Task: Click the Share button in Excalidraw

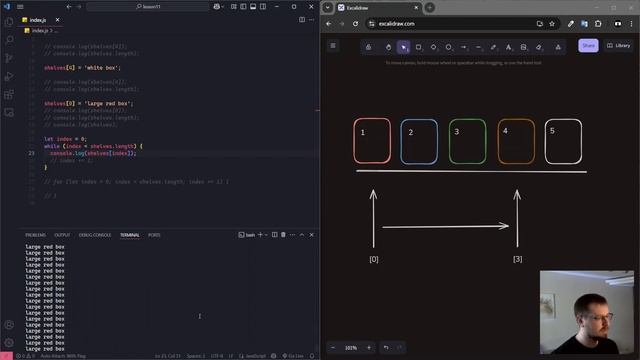Action: pyautogui.click(x=588, y=46)
